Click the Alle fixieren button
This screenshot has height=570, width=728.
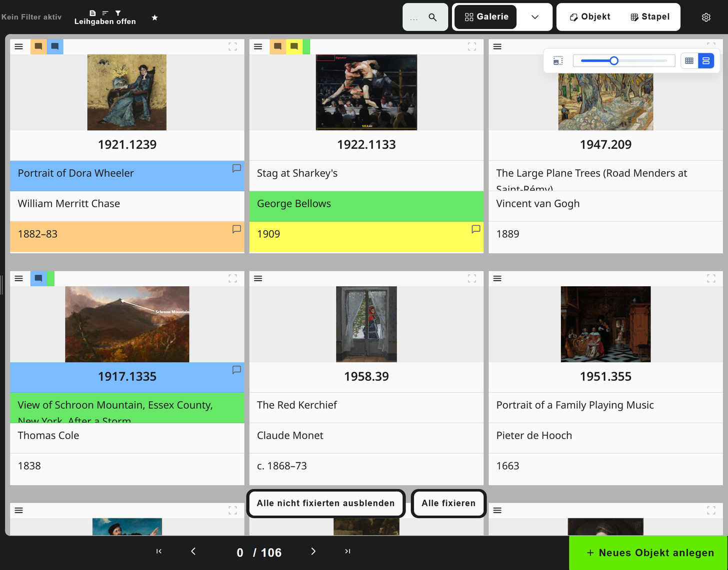tap(448, 503)
